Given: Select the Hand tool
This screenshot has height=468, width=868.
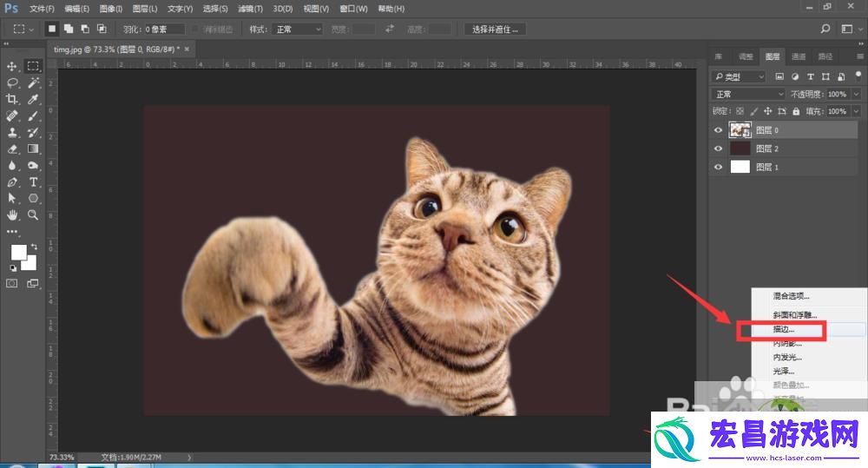Looking at the screenshot, I should pos(11,214).
